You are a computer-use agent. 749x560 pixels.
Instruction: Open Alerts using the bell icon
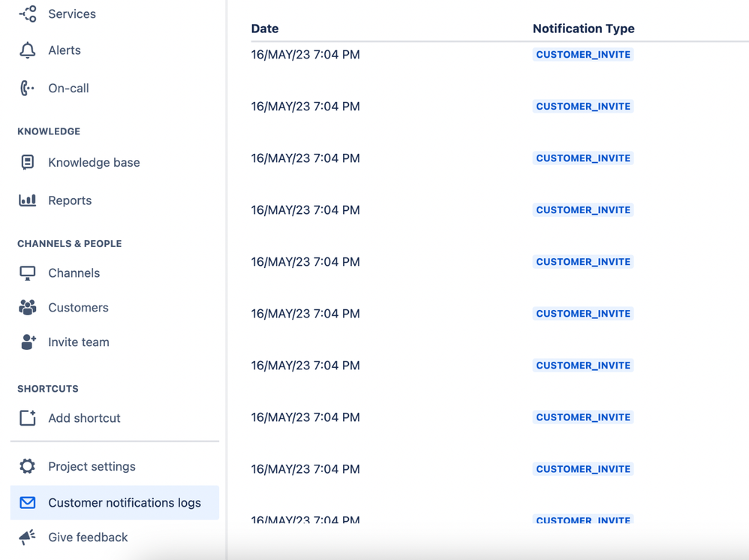[x=27, y=50]
